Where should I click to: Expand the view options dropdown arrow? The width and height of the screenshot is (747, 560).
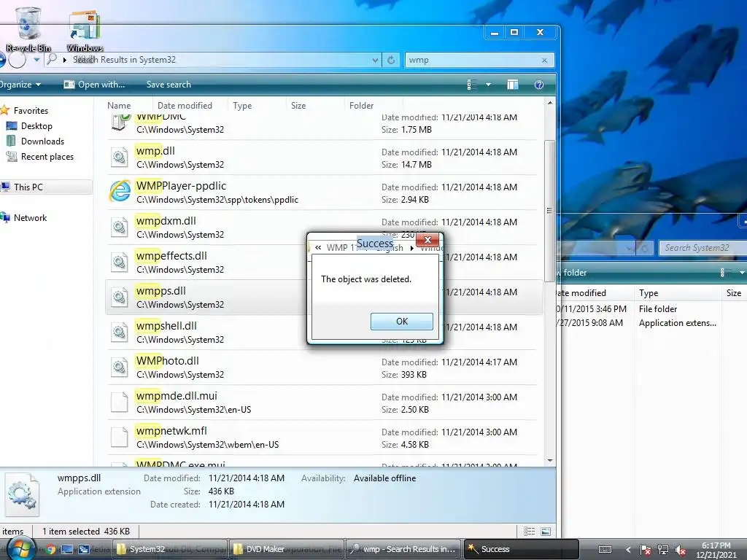[x=488, y=85]
